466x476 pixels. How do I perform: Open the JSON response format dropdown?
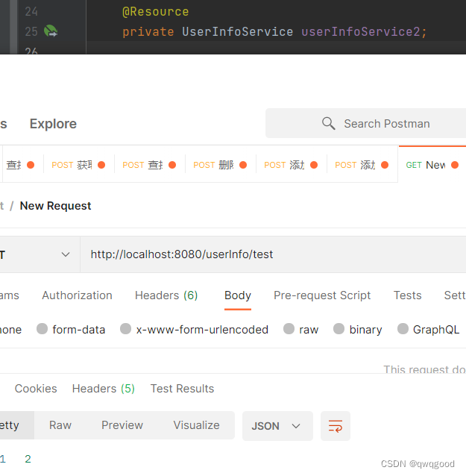click(x=277, y=426)
